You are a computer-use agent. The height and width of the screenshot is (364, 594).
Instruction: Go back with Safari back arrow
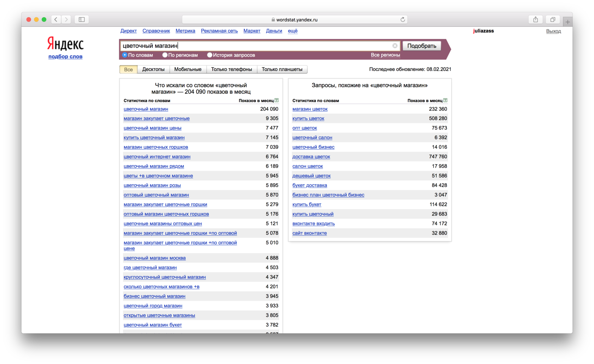point(56,19)
